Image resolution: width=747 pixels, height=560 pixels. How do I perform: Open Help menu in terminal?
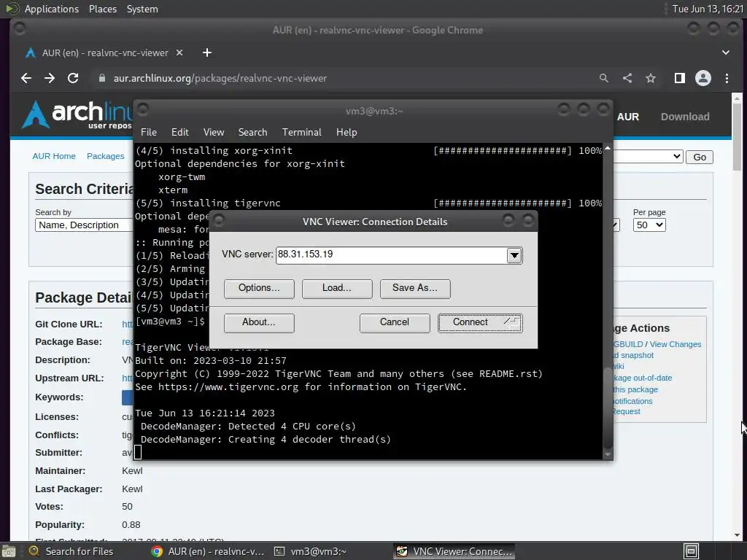347,133
